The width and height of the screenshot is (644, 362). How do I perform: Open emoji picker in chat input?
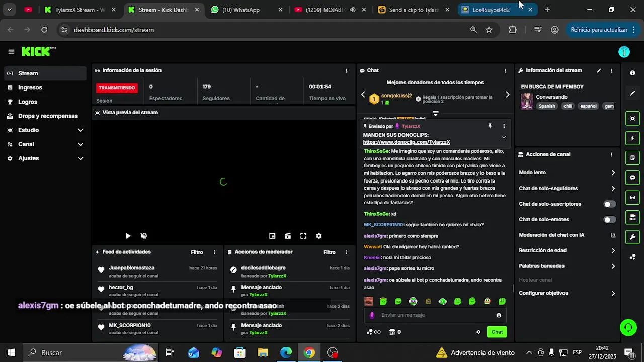pos(499,315)
